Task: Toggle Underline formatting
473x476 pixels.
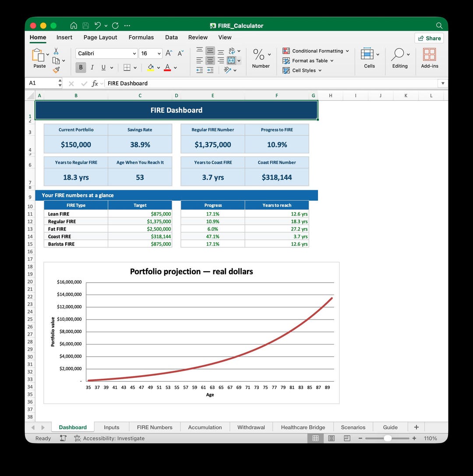Action: pos(103,67)
